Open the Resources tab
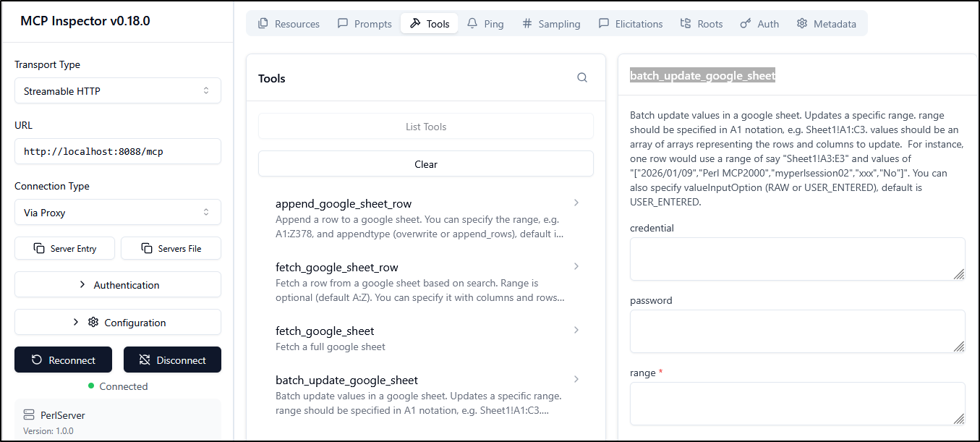The width and height of the screenshot is (980, 442). click(289, 24)
